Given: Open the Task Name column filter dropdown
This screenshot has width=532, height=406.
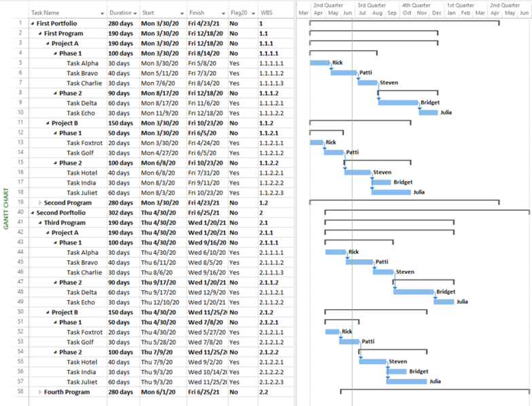Looking at the screenshot, I should (x=102, y=14).
